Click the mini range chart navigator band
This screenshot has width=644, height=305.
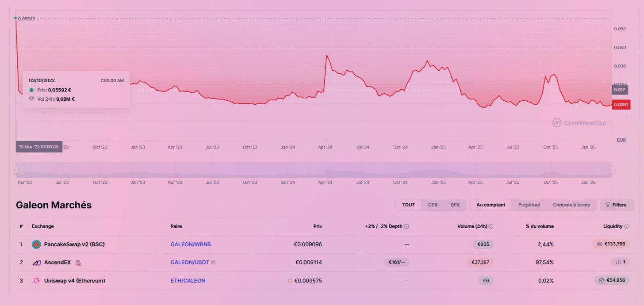314,170
